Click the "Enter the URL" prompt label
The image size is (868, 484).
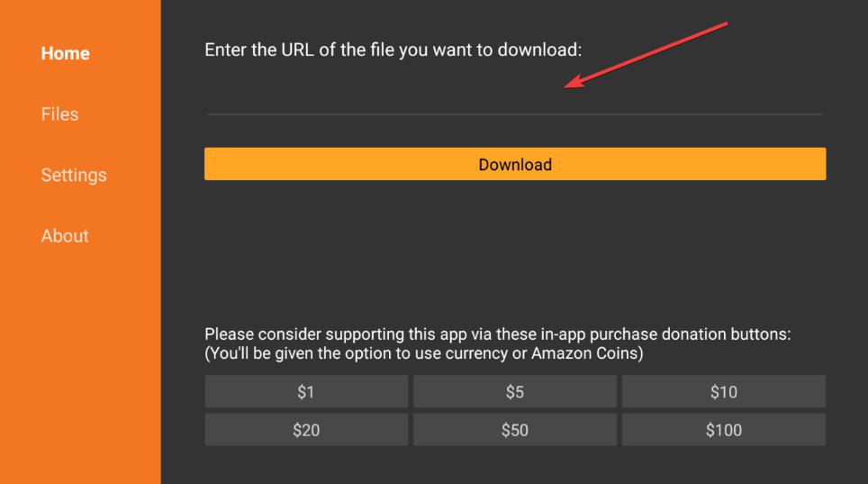point(393,50)
